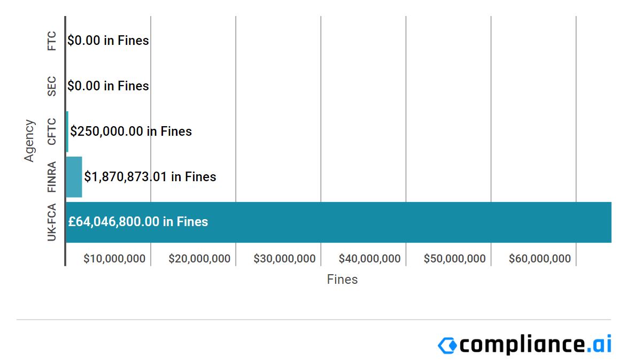Click the SEC agency axis label
The height and width of the screenshot is (364, 626).
coord(52,86)
